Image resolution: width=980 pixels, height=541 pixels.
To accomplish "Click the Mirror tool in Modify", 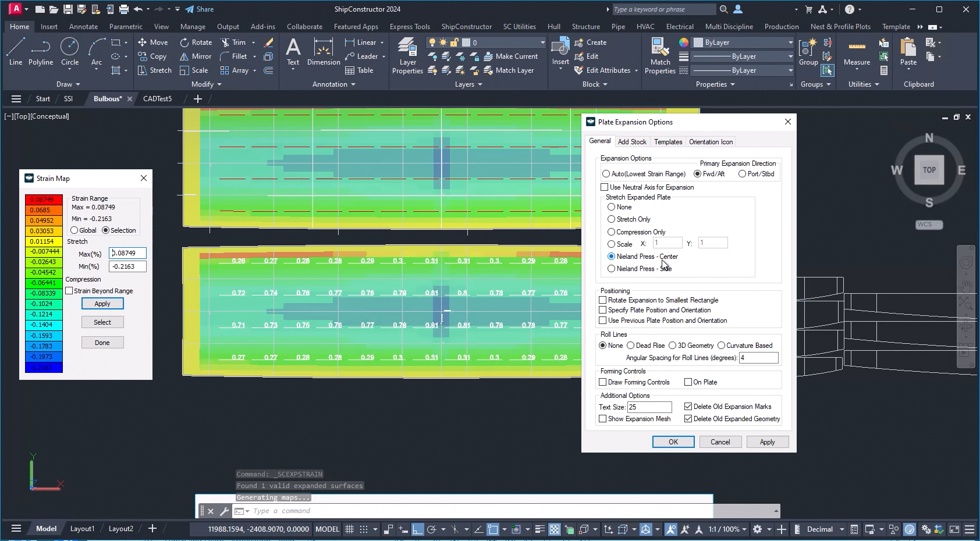I will coord(196,56).
